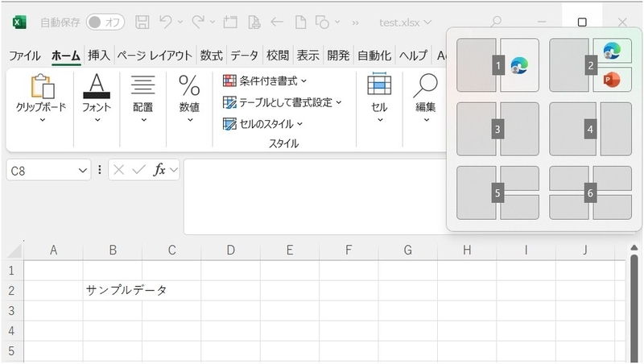Click the three-dot handle beside Name Box

(99, 170)
